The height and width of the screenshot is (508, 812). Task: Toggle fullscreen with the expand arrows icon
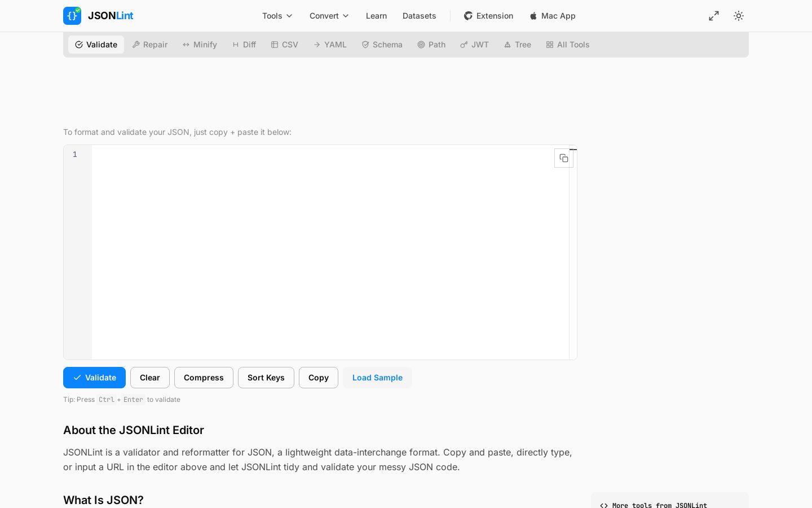(x=714, y=16)
